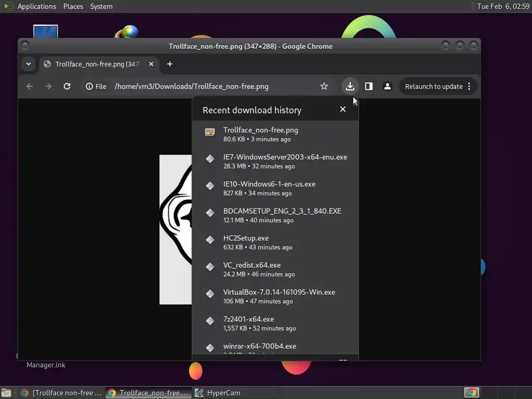532x399 pixels.
Task: Open the System menu
Action: (101, 6)
